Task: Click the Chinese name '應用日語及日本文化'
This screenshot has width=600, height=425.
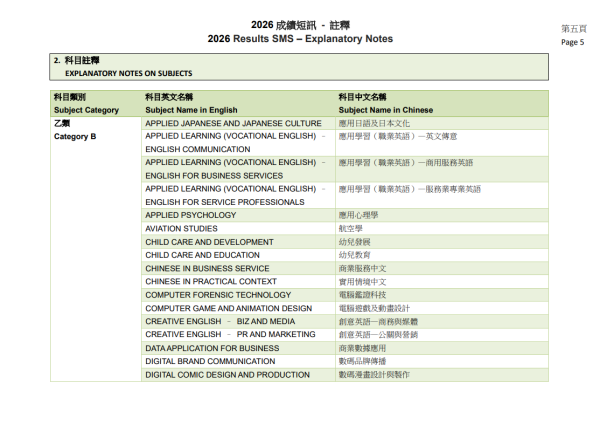Action: point(374,124)
